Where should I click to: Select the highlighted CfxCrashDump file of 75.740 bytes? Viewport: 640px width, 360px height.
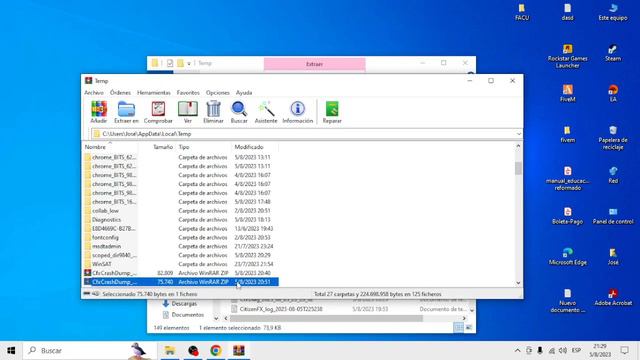pos(181,282)
